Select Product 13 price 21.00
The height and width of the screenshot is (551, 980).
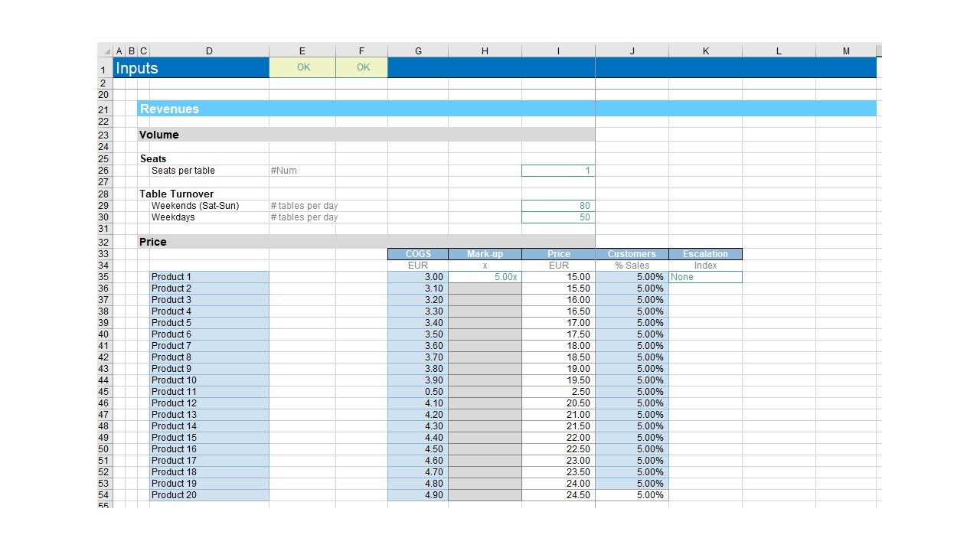558,415
